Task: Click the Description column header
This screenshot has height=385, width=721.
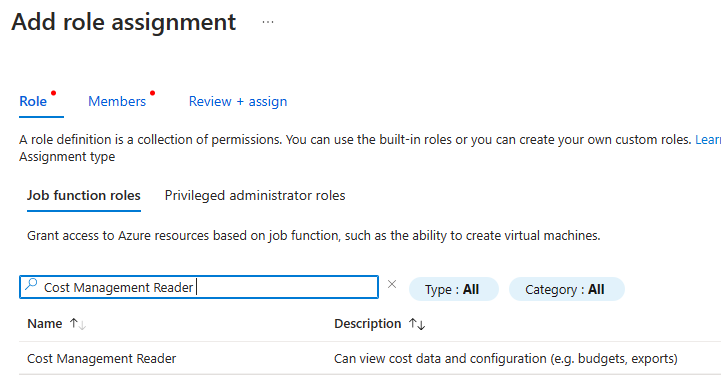Action: [x=367, y=324]
